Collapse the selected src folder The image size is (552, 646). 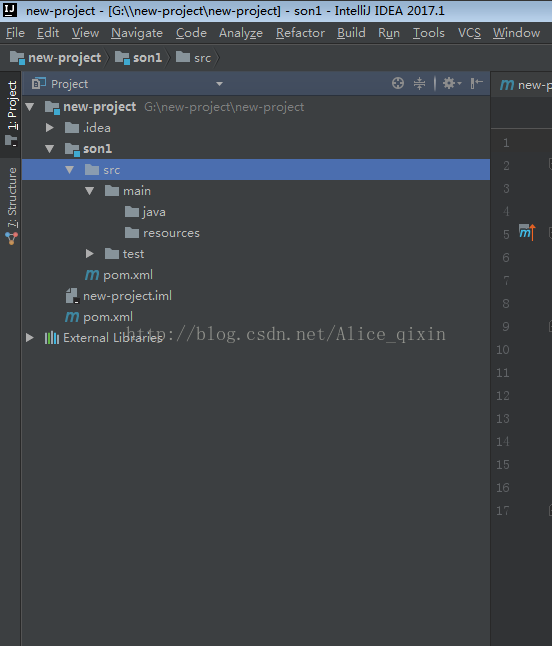point(70,170)
